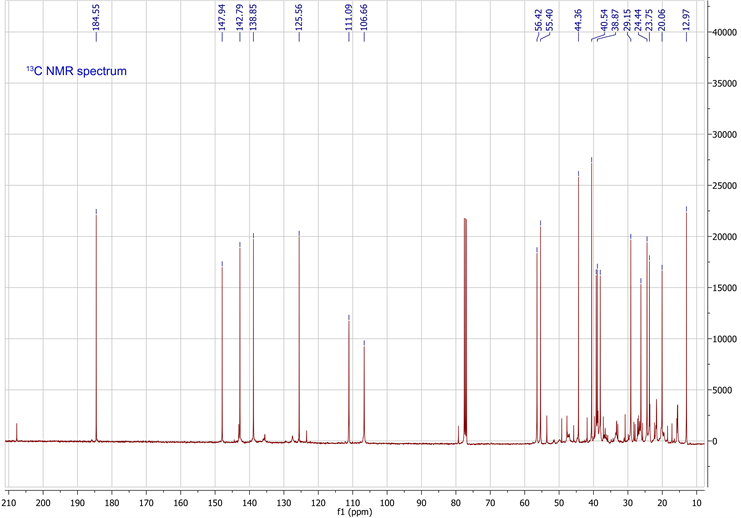Select the 125.56 peak label
Image resolution: width=741 pixels, height=518 pixels.
click(x=299, y=18)
